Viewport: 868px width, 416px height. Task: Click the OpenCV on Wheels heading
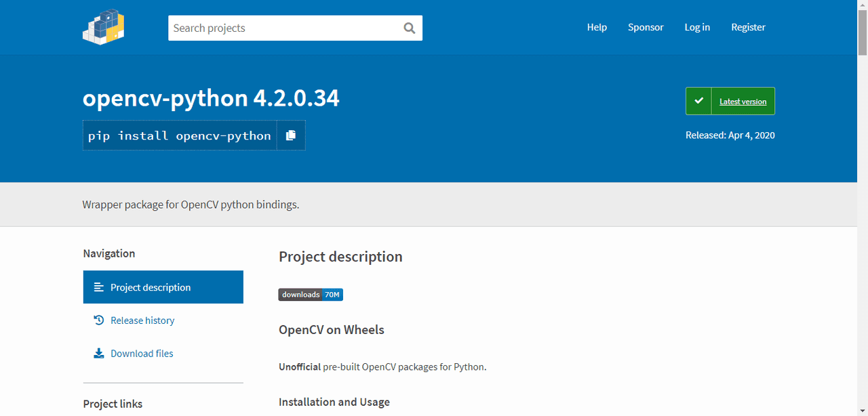tap(332, 330)
